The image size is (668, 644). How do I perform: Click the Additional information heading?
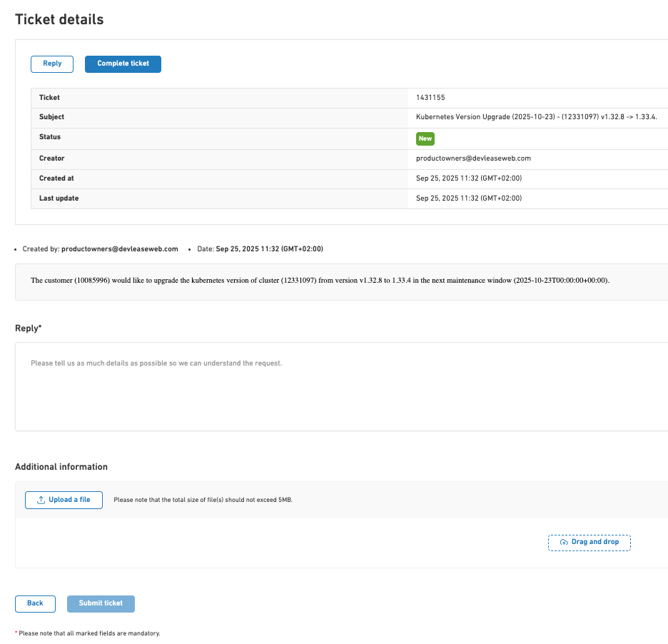[61, 467]
